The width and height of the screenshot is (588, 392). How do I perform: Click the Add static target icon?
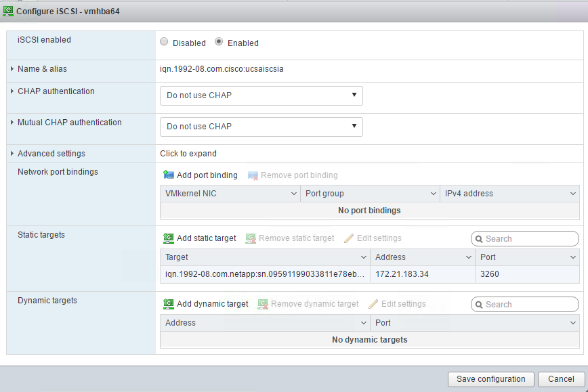pyautogui.click(x=169, y=238)
